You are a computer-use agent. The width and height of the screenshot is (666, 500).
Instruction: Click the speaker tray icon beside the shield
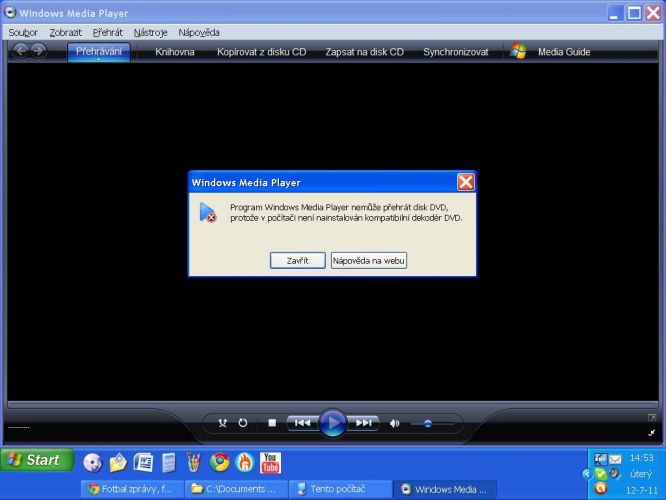tap(614, 473)
